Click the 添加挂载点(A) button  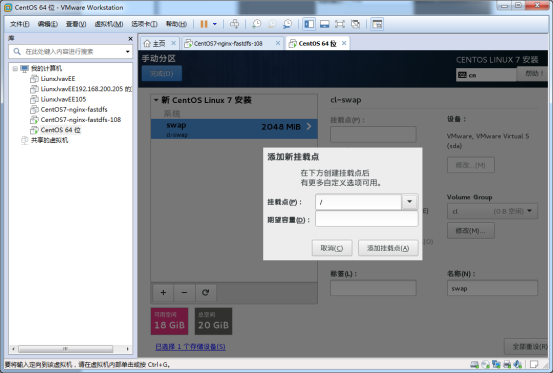pyautogui.click(x=388, y=248)
